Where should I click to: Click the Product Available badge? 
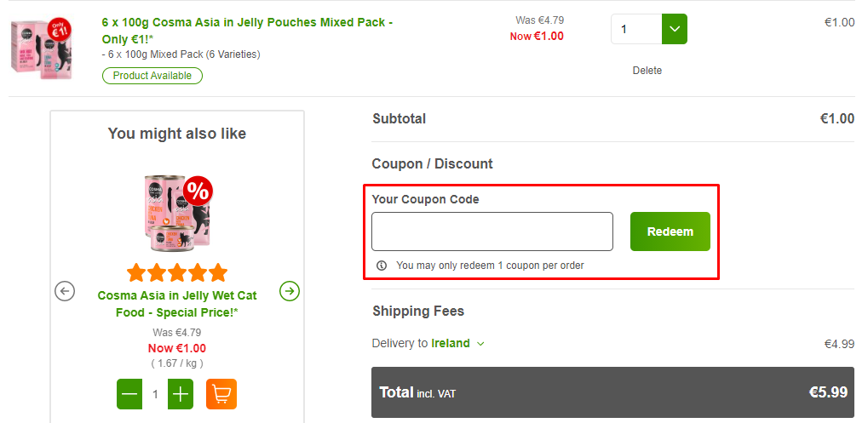[x=152, y=76]
